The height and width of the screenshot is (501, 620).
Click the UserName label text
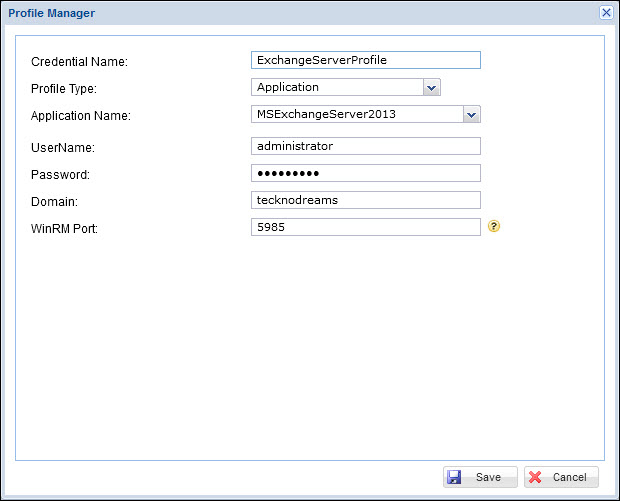click(63, 148)
